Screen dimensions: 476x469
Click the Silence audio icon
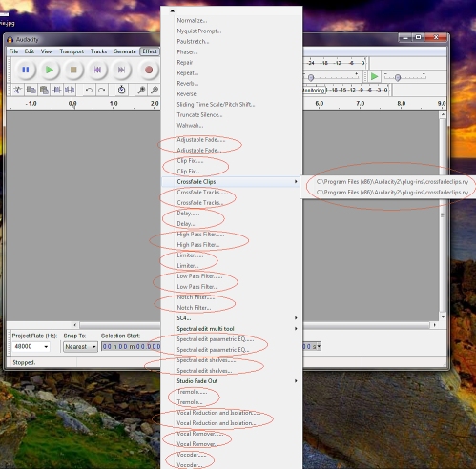(70, 90)
